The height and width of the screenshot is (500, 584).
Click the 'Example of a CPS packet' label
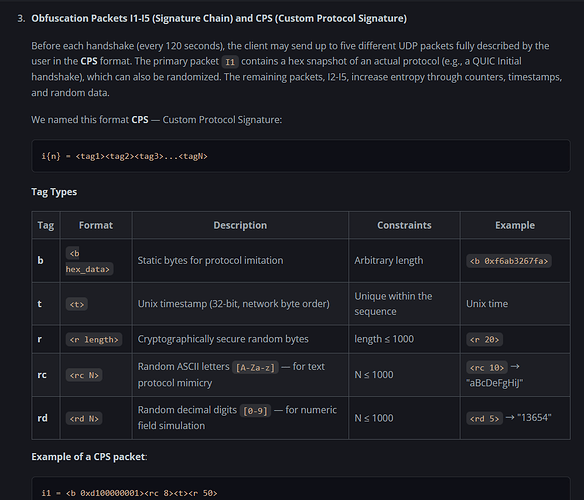[x=88, y=457]
